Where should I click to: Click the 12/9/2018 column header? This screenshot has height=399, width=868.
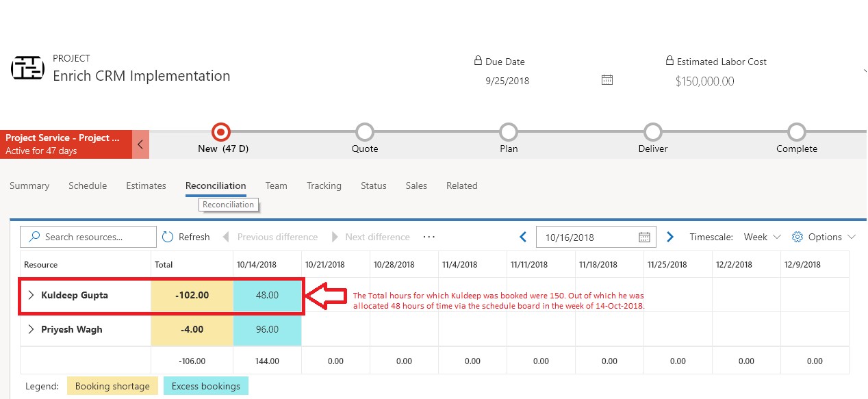[x=815, y=264]
